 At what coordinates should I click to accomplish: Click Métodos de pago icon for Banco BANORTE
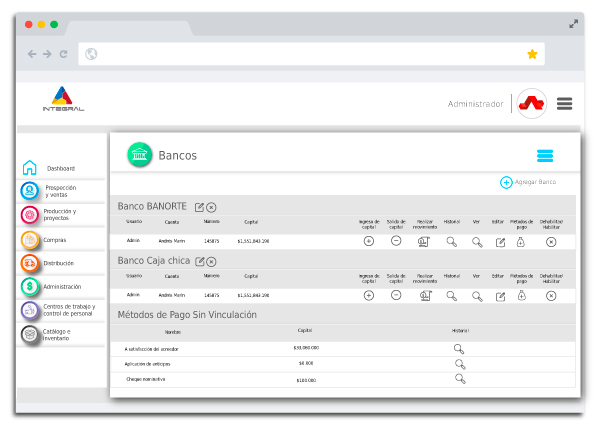pos(521,241)
